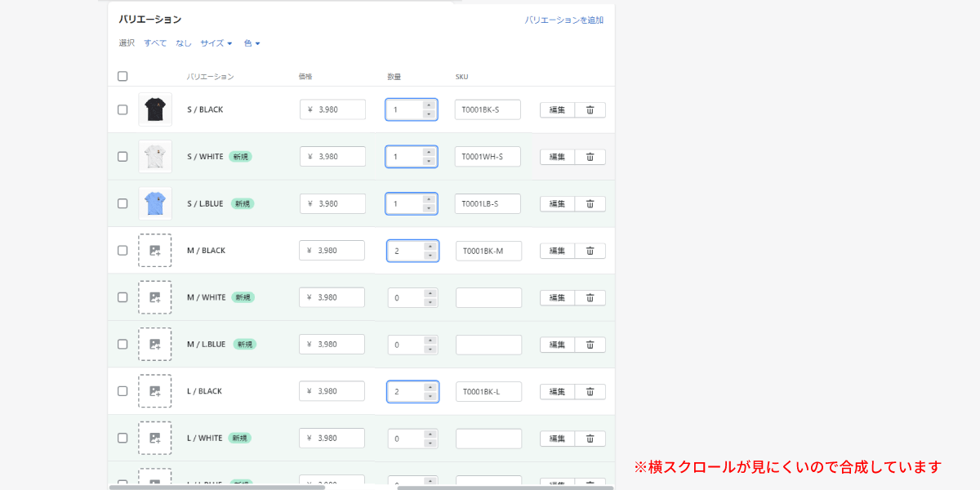Check the L / WHITE row checkbox

[x=122, y=439]
